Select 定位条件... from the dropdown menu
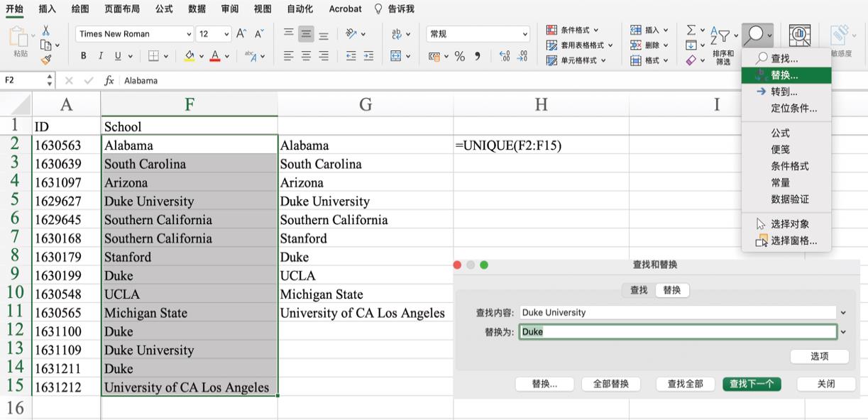Screen dimensions: 868x420 tap(793, 109)
